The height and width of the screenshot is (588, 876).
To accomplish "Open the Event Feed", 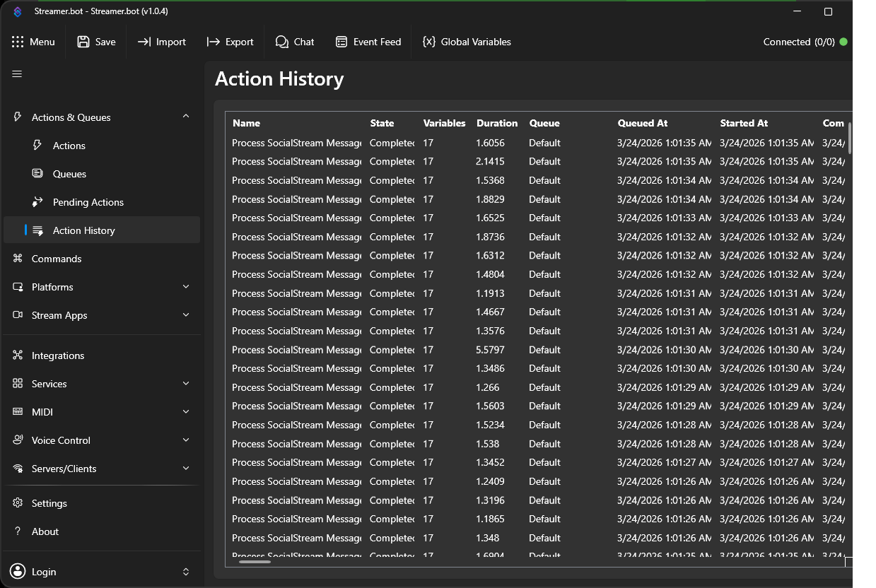I will pyautogui.click(x=368, y=42).
